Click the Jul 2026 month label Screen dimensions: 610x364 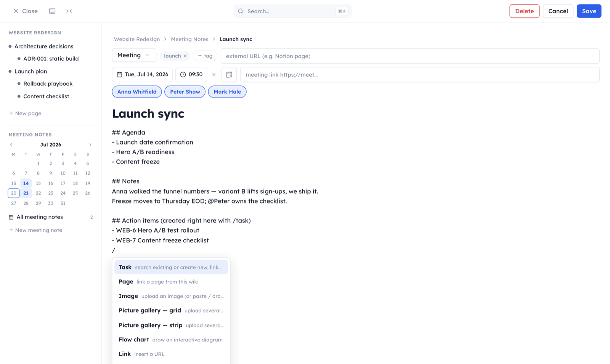(51, 145)
